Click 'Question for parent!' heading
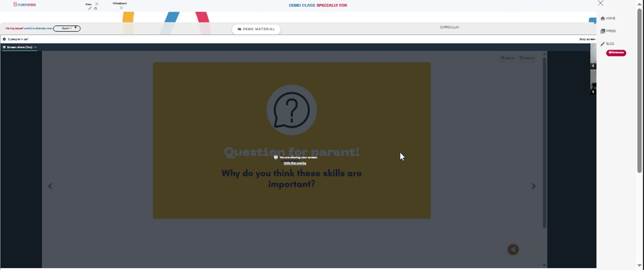The height and width of the screenshot is (270, 644). (x=292, y=151)
